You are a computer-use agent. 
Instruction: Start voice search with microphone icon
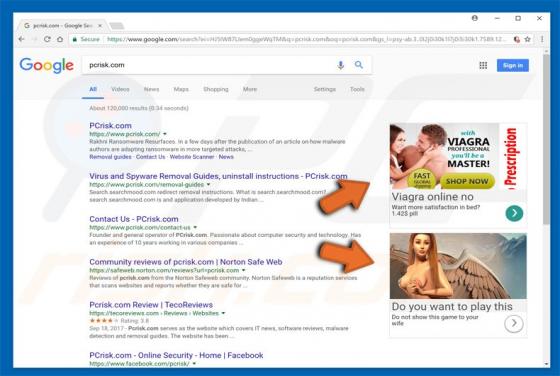tap(341, 65)
